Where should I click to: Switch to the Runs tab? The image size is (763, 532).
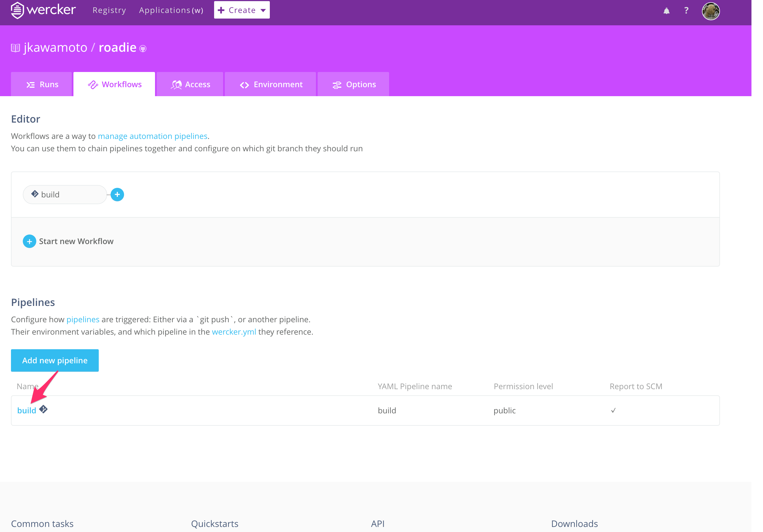click(x=42, y=84)
